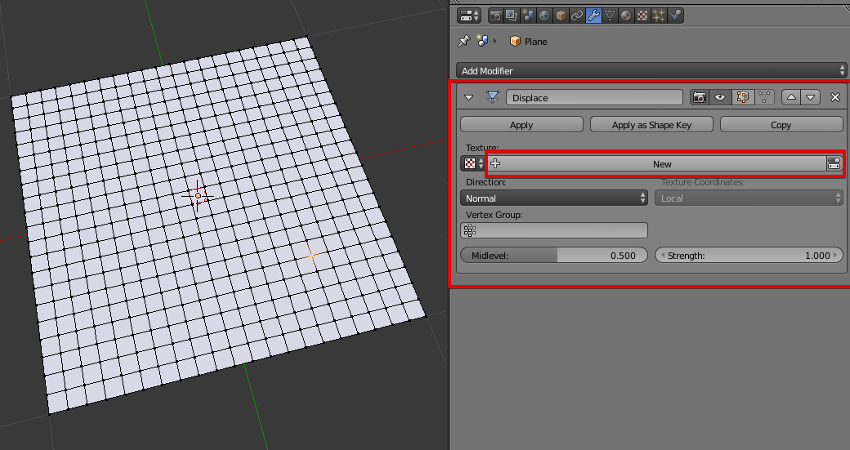This screenshot has width=850, height=450.
Task: Click the pin icon beside Plane breadcrumb
Action: tap(464, 42)
